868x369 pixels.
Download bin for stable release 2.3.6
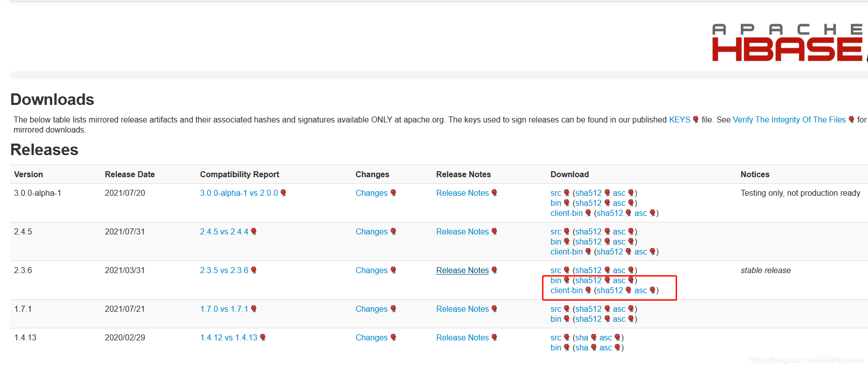tap(556, 280)
